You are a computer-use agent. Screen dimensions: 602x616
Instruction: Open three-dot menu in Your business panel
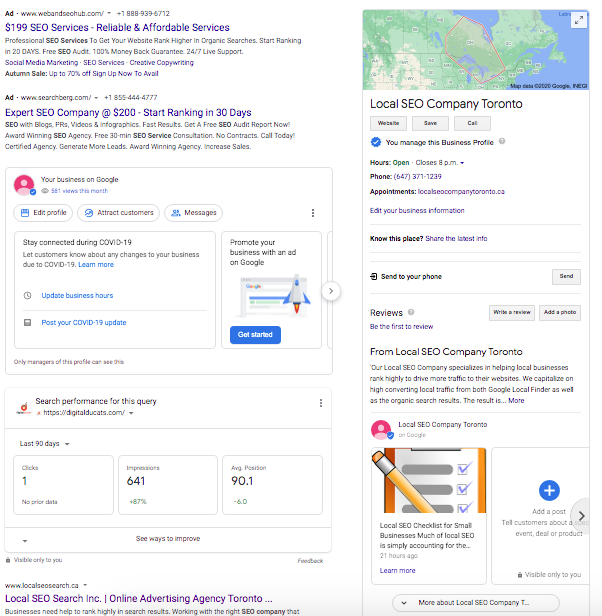tap(313, 213)
